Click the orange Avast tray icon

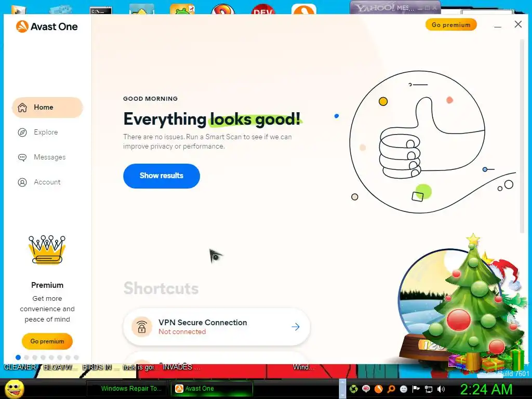(x=379, y=389)
